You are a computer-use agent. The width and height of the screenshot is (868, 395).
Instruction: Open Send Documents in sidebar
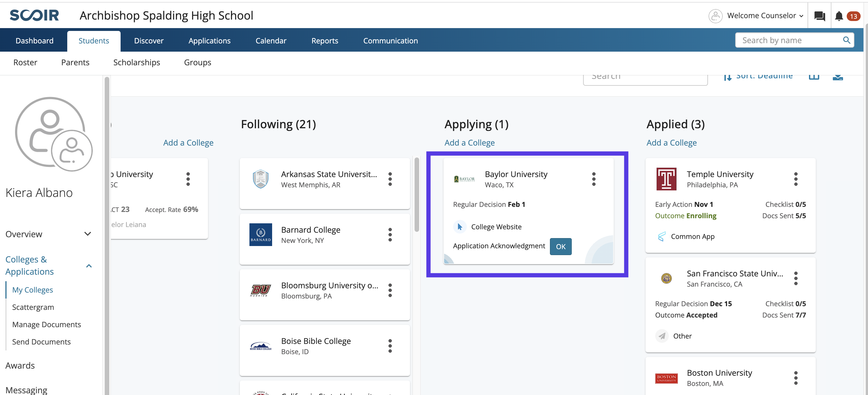41,342
